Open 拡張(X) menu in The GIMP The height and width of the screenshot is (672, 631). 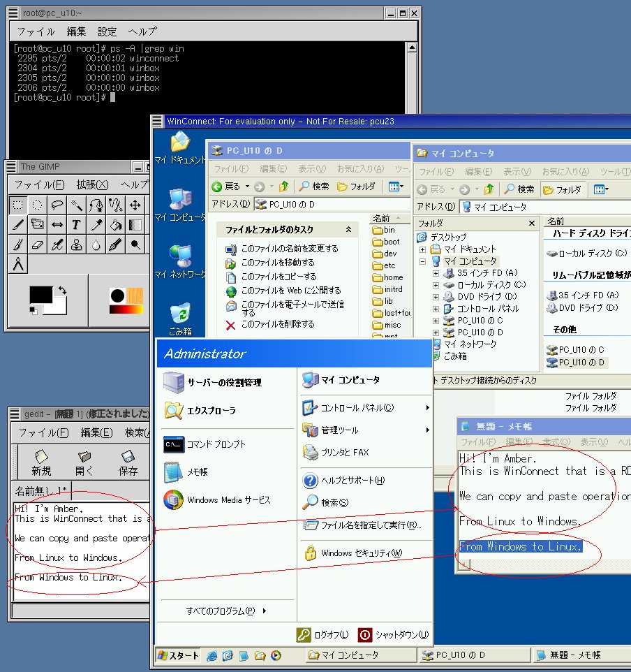tap(92, 184)
